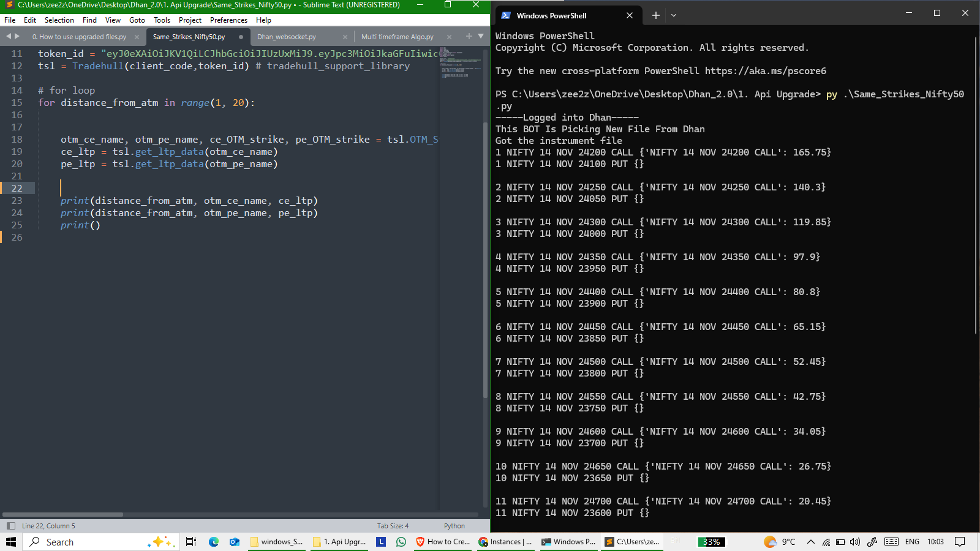Show hidden system tray icons
980x551 pixels.
(x=811, y=542)
